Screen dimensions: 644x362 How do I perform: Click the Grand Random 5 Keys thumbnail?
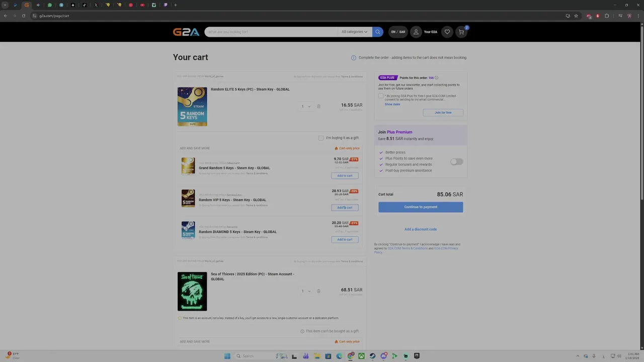pos(188,166)
